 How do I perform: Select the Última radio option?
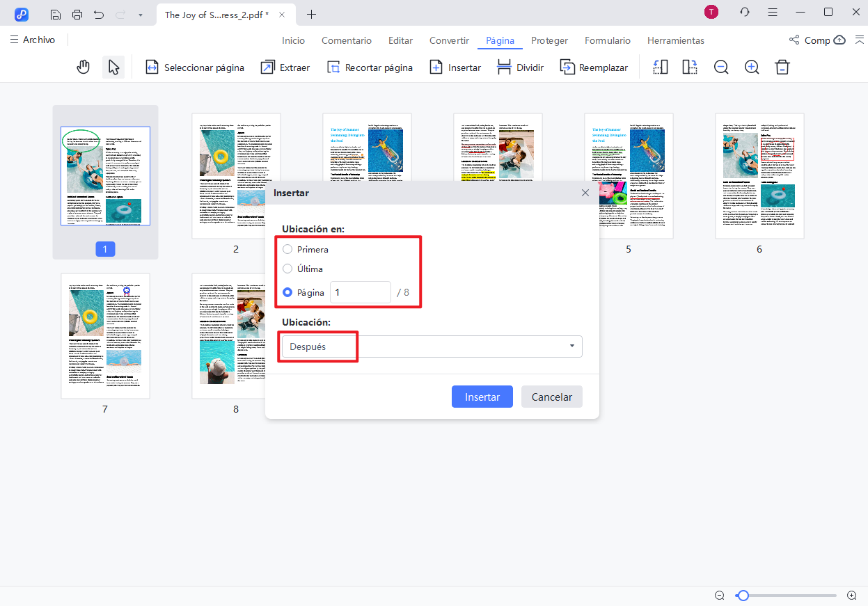coord(287,269)
